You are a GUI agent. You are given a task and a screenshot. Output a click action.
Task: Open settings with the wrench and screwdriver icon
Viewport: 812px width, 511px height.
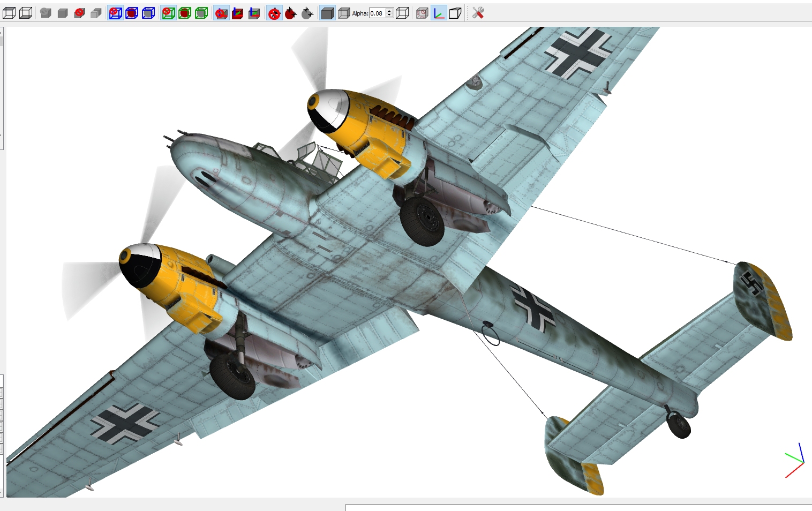pyautogui.click(x=478, y=13)
